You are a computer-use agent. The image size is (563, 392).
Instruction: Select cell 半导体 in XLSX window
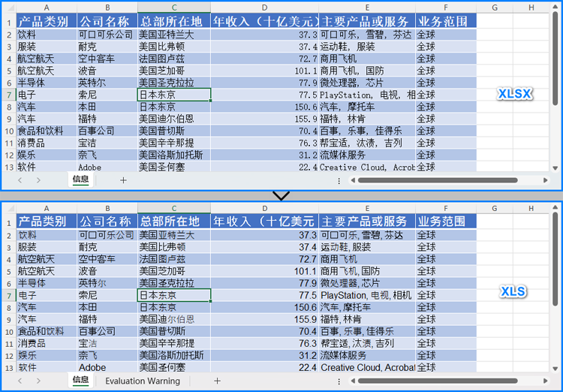pos(47,83)
